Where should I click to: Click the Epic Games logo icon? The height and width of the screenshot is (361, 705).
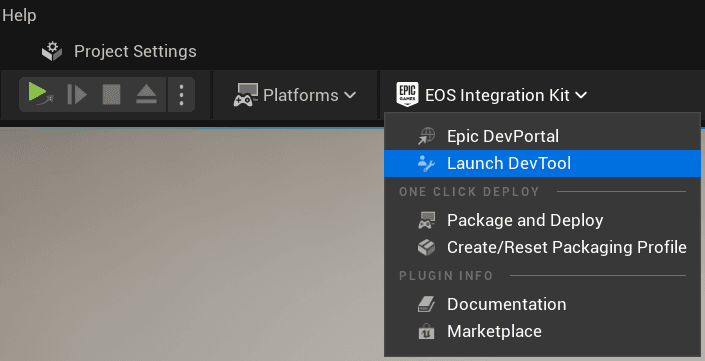pos(407,94)
